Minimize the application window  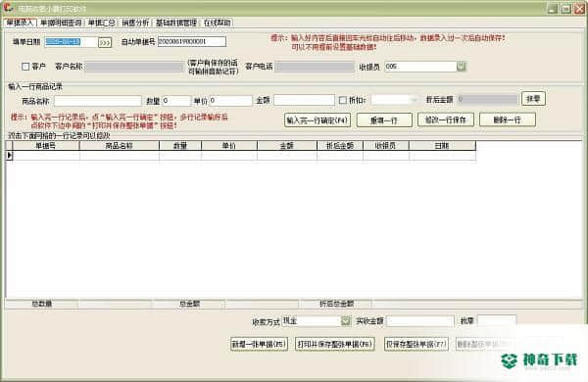click(x=552, y=8)
